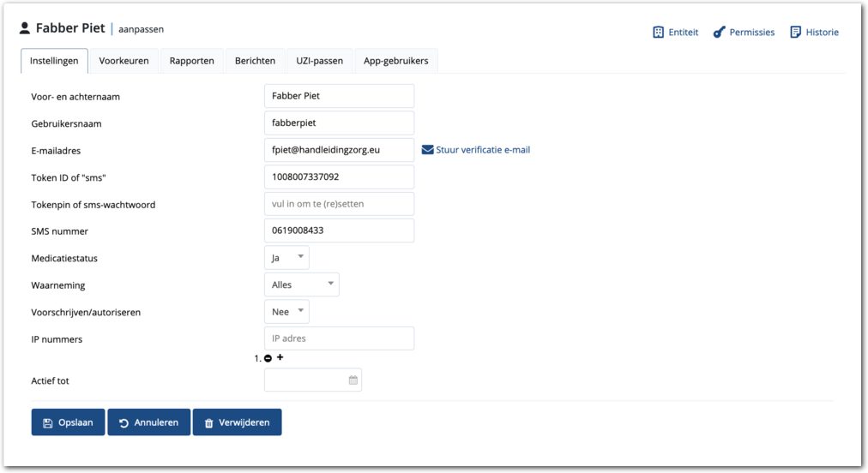The width and height of the screenshot is (868, 473).
Task: Go to the App-gebruikers tab
Action: coord(396,61)
